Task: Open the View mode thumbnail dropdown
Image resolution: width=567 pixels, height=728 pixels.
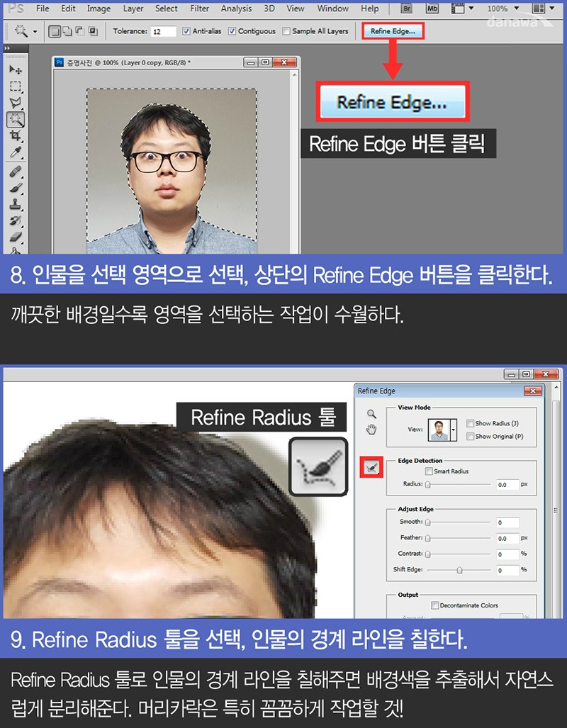Action: [454, 430]
